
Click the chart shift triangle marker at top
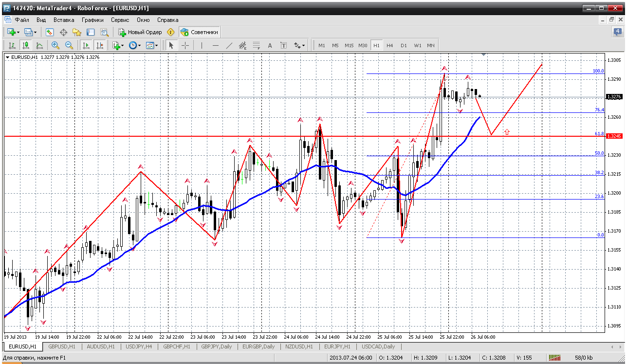[483, 54]
